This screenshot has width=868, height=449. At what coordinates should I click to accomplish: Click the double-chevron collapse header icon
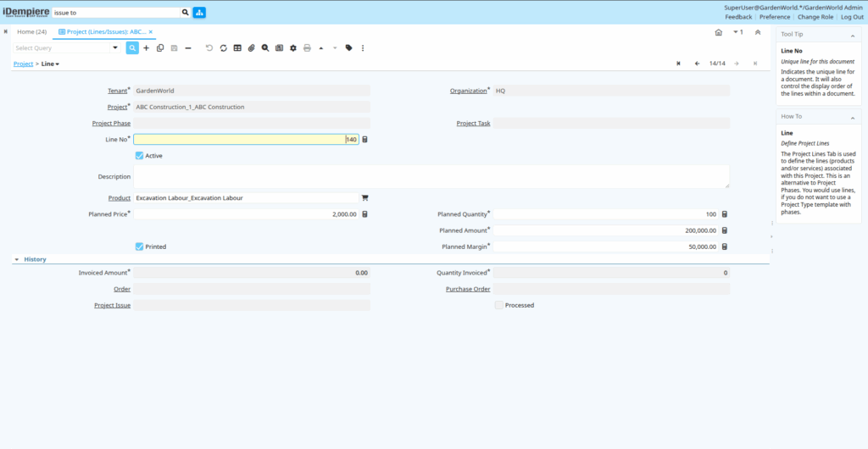758,32
